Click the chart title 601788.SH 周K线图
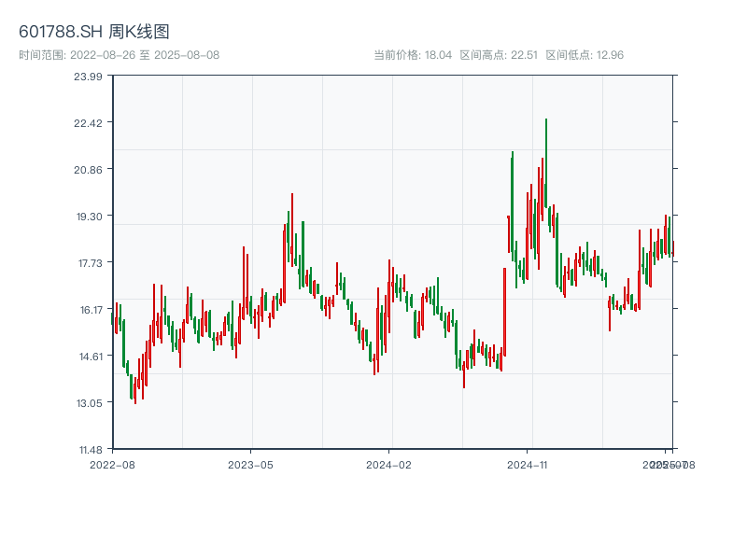The width and height of the screenshot is (747, 560). point(94,32)
